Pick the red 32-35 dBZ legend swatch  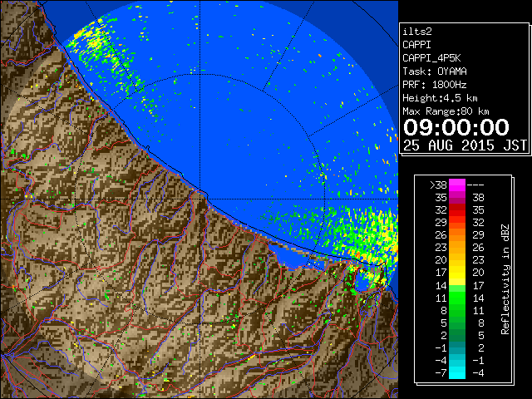pyautogui.click(x=457, y=210)
